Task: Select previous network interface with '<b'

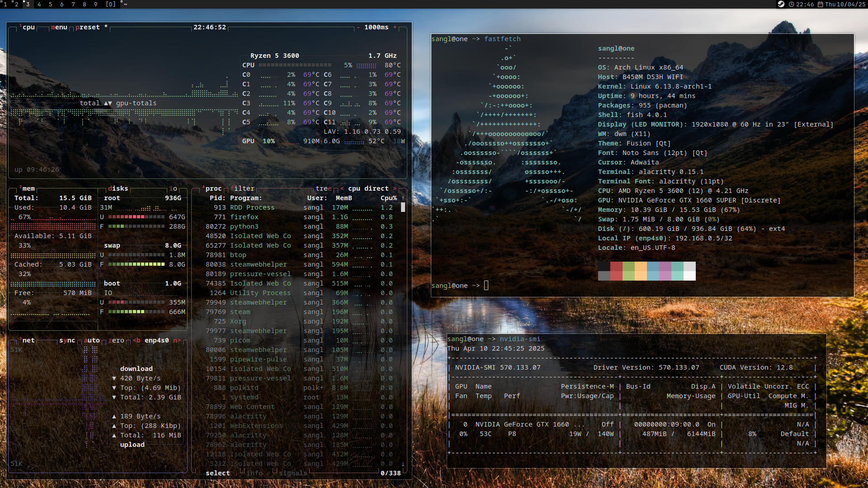Action: tap(137, 340)
